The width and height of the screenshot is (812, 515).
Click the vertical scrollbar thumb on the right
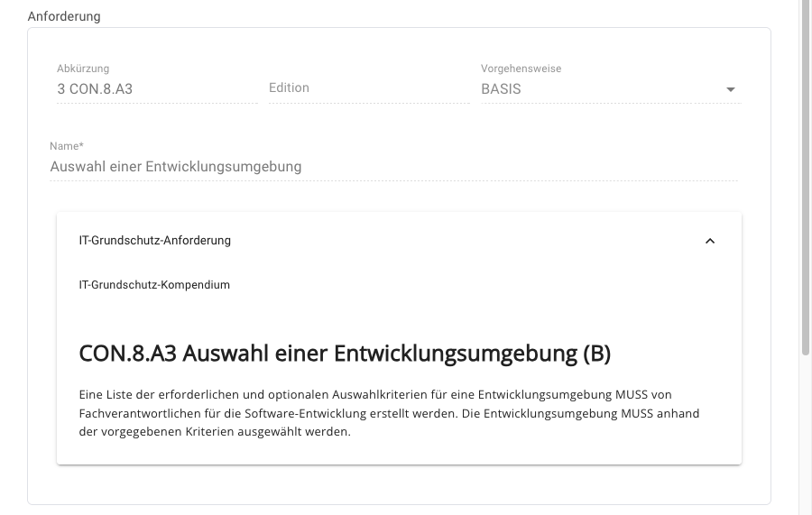coord(806,178)
